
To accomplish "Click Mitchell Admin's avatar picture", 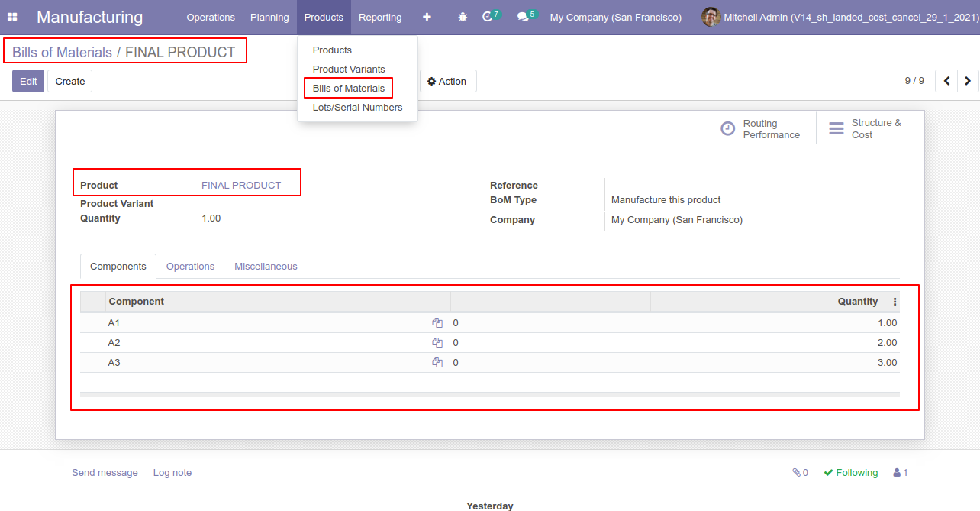I will (711, 17).
